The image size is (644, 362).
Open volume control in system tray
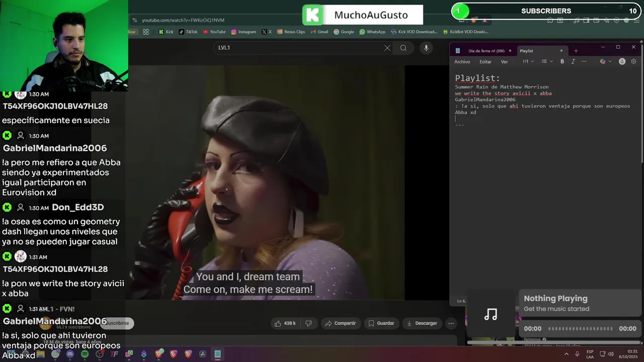tap(610, 354)
